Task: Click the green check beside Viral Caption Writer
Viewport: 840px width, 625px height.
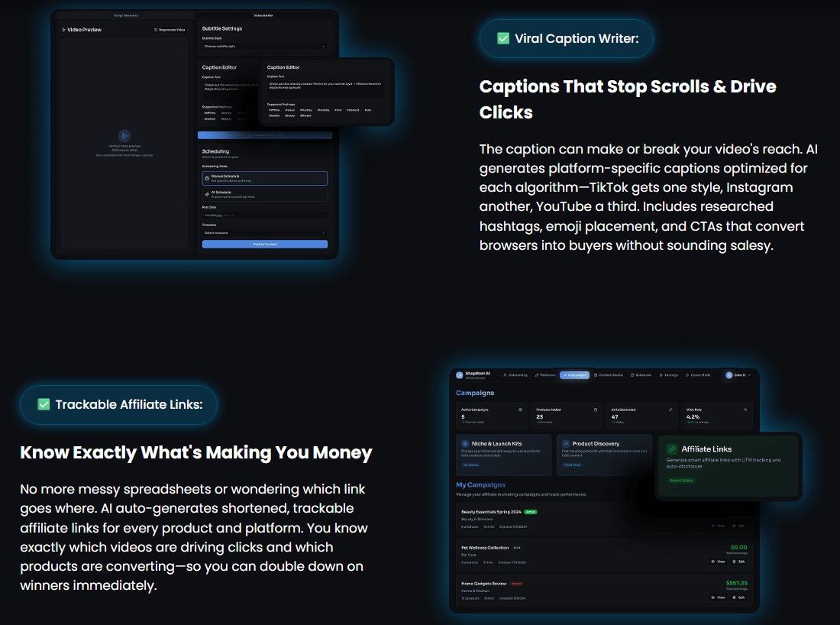Action: point(503,38)
